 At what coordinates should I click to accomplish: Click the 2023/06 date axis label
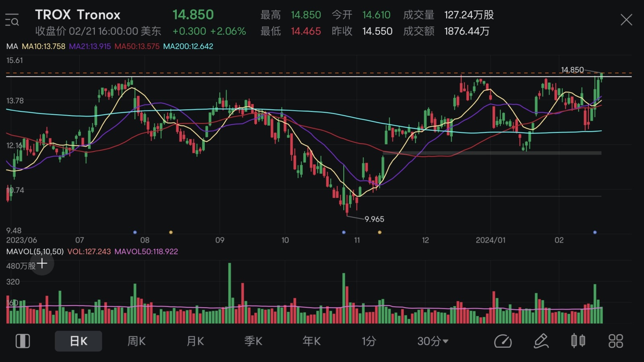[x=21, y=240]
